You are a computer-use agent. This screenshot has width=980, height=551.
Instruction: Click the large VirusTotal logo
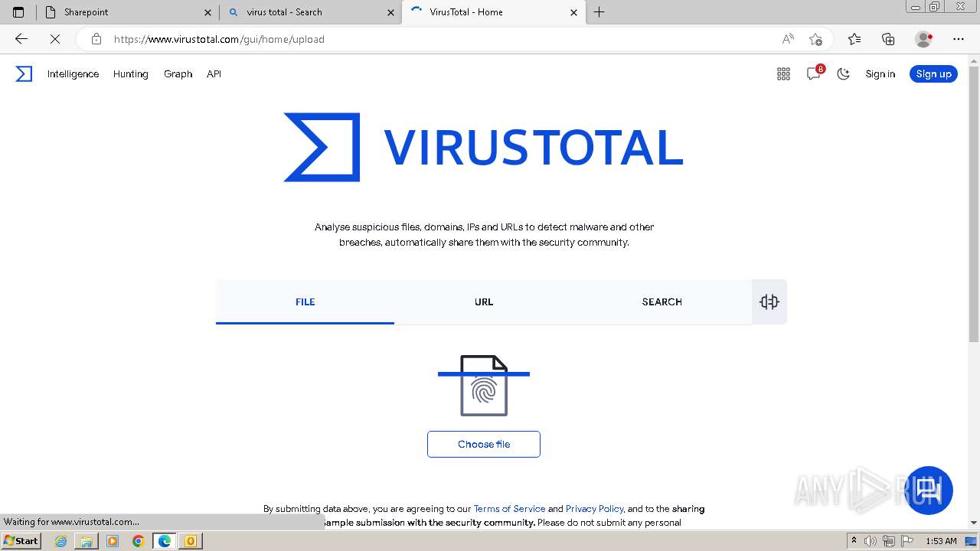point(483,148)
